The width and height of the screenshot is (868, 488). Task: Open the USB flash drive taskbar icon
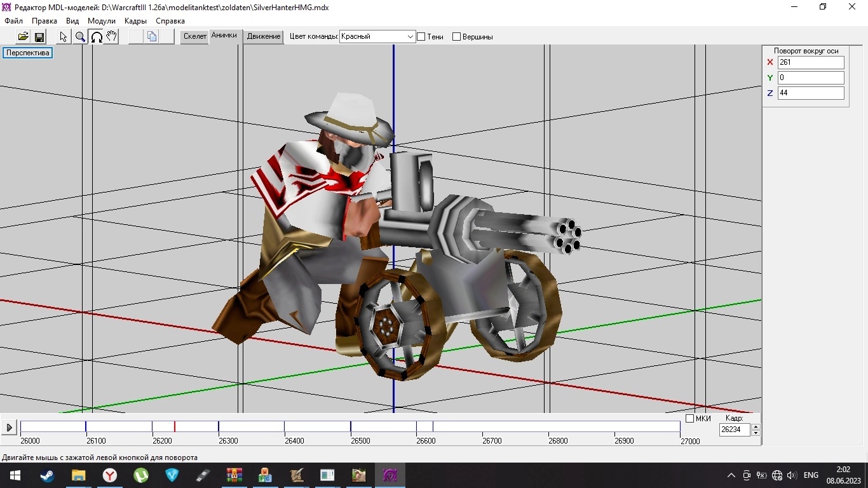[x=203, y=475]
